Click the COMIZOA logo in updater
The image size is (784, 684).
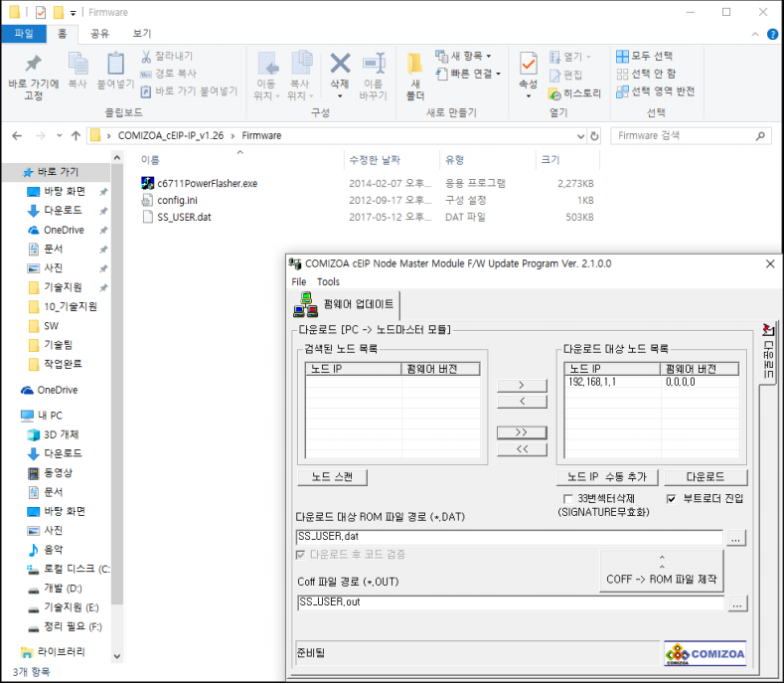[705, 653]
